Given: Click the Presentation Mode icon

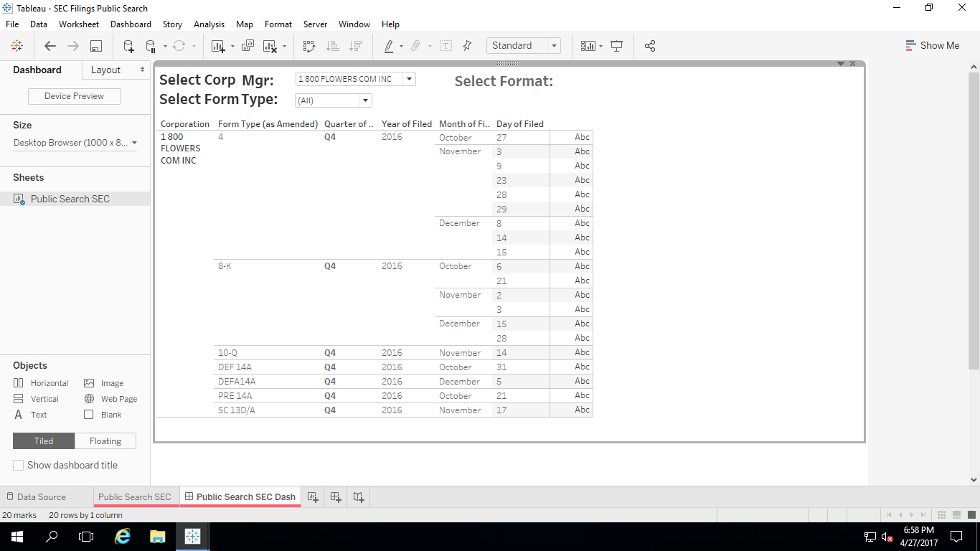Looking at the screenshot, I should coord(616,46).
